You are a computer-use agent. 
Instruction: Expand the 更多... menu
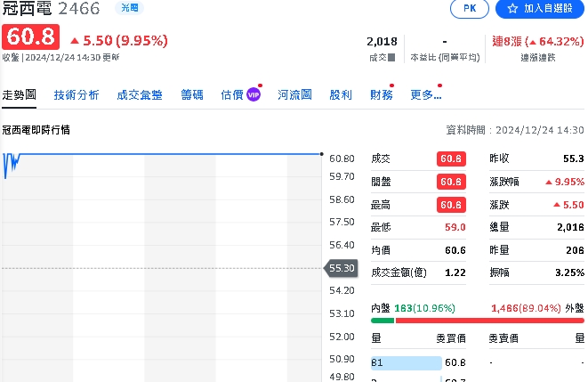(426, 95)
